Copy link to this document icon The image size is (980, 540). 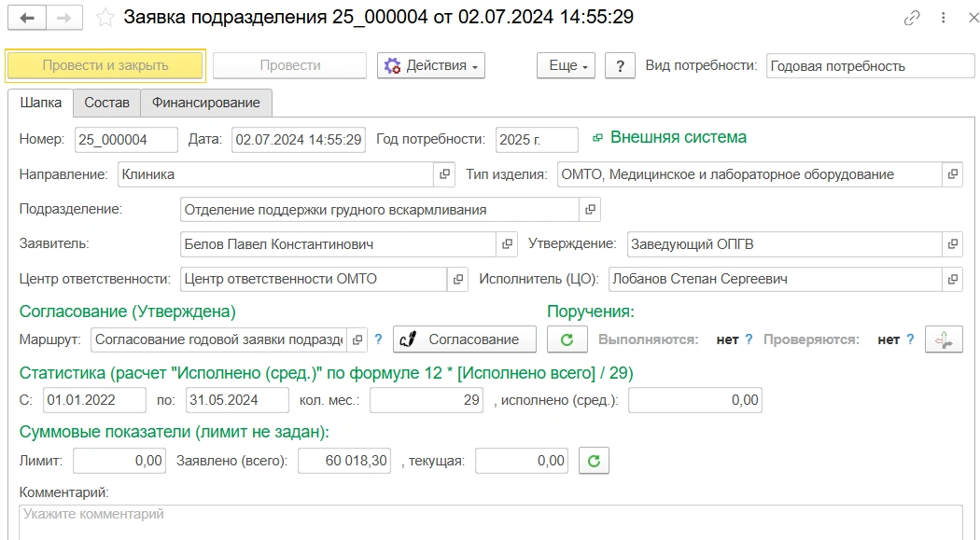(x=912, y=18)
